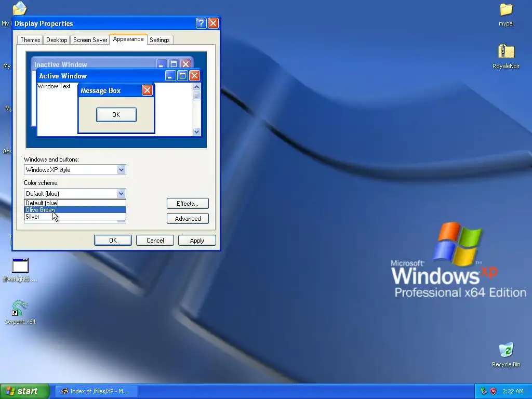This screenshot has height=399, width=532.
Task: Click the preview Active Window maximize icon
Action: 182,76
